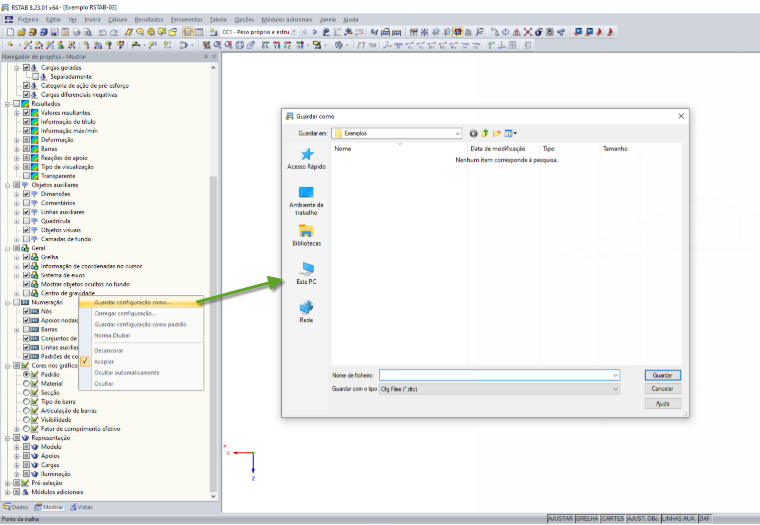Expand the Deformação tree node
760x525 pixels.
point(17,140)
